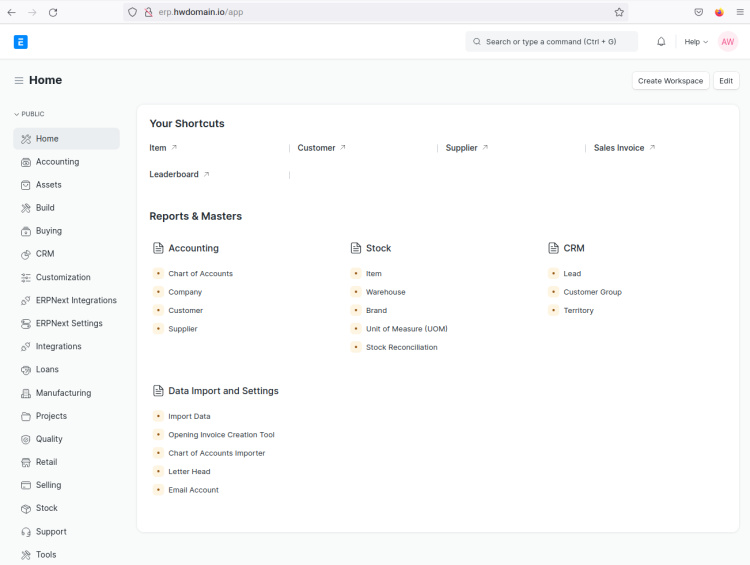Click the Loans sidebar icon
The width and height of the screenshot is (750, 565).
tap(26, 370)
